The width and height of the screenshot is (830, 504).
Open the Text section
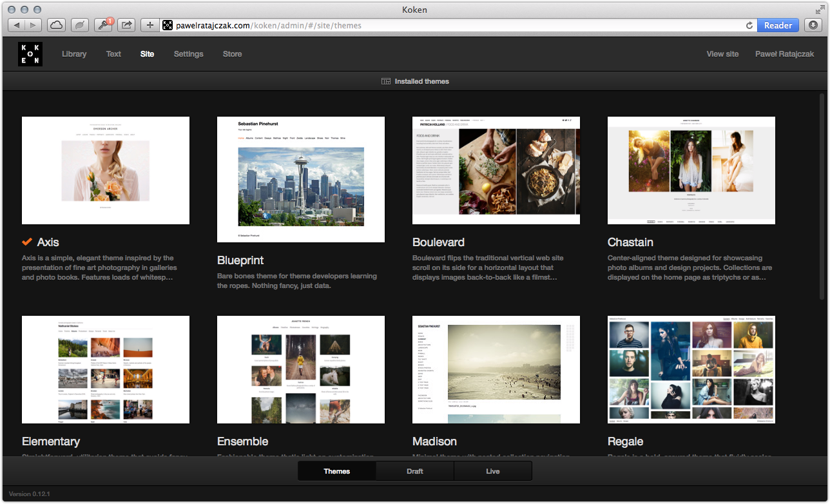click(x=113, y=54)
